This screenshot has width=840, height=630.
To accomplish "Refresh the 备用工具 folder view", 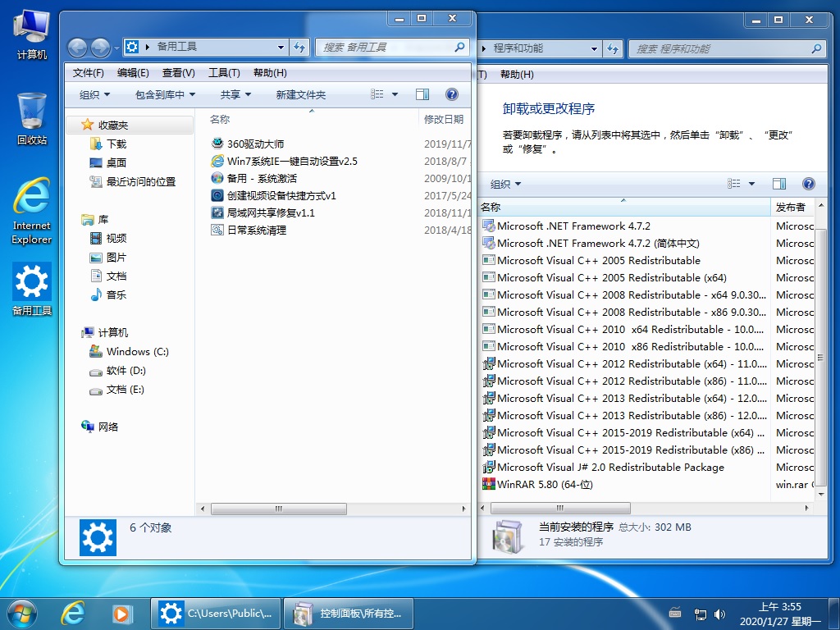I will pos(299,47).
